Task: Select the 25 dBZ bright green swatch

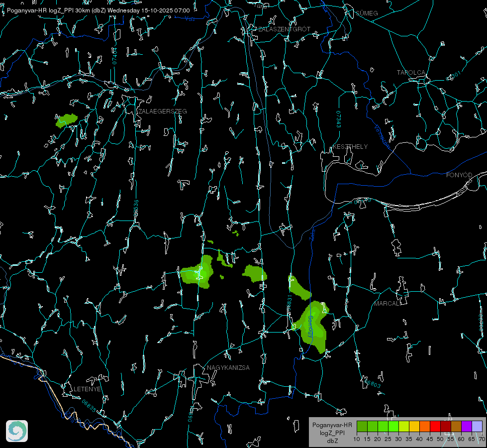Action: [393, 426]
